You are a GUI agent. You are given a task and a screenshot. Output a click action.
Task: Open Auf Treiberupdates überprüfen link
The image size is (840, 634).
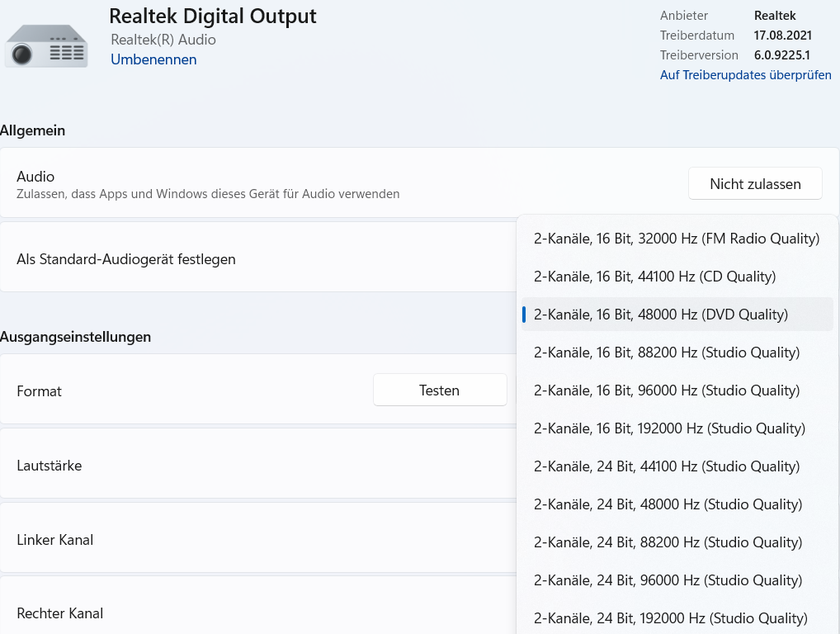click(745, 75)
